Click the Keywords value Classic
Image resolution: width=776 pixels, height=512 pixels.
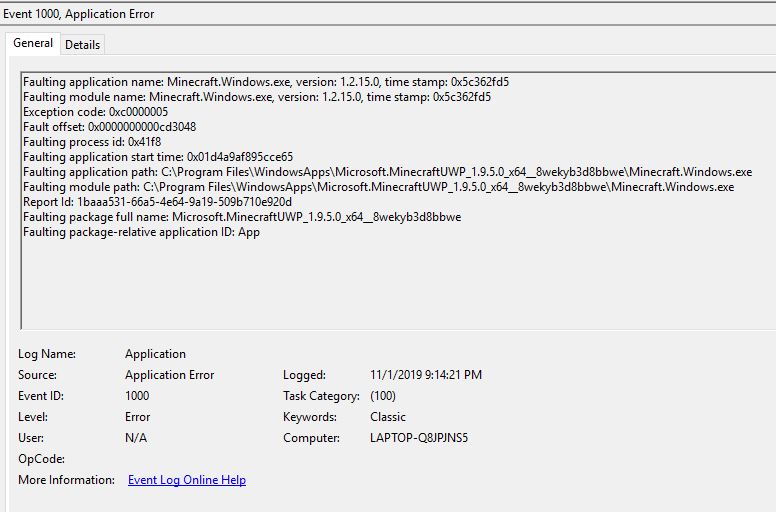coord(388,417)
